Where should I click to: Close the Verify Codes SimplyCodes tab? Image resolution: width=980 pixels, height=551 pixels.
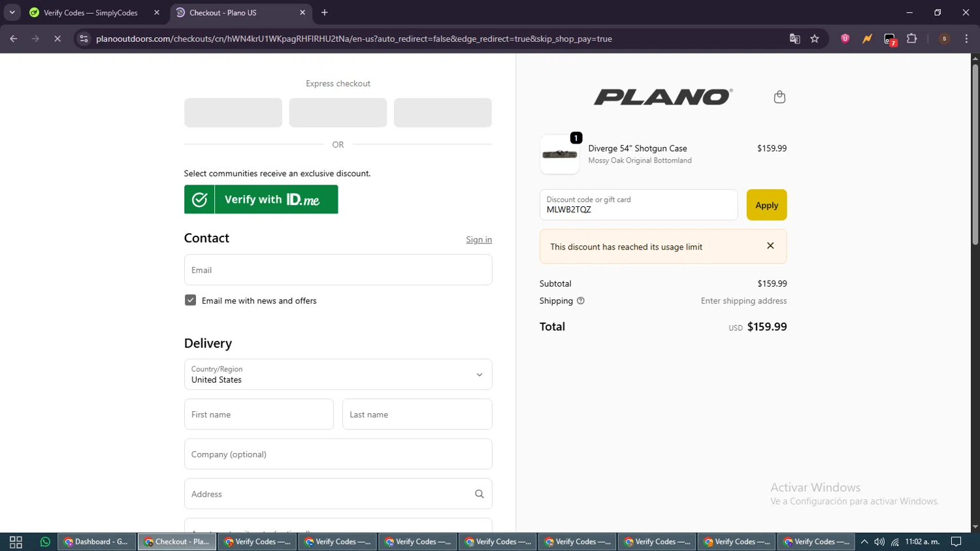coord(157,12)
